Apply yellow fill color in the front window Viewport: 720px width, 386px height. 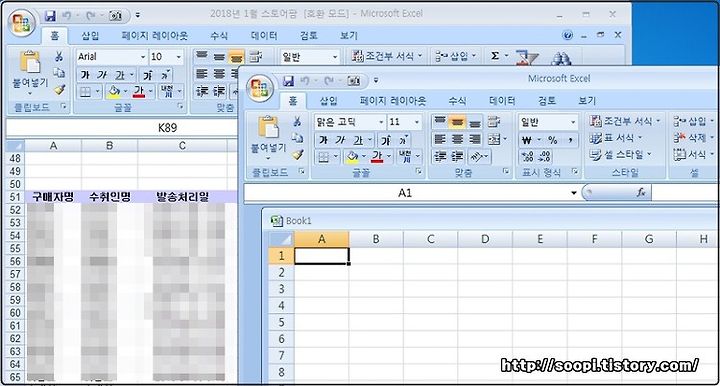pyautogui.click(x=352, y=157)
